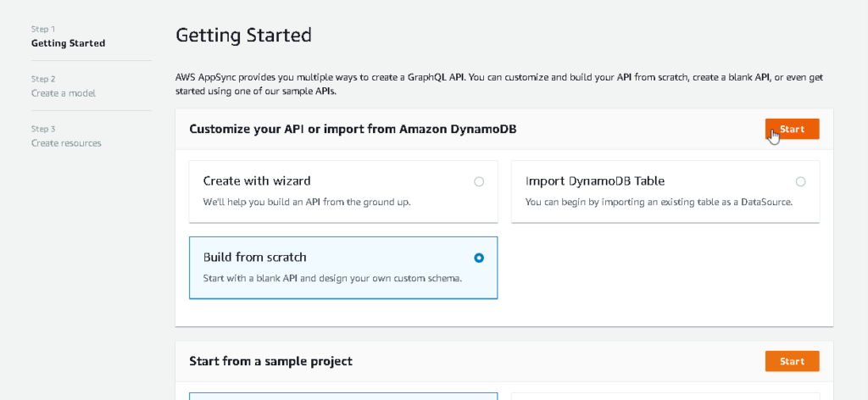868x400 pixels.
Task: Click the "Start with a blank API" description
Action: (332, 279)
